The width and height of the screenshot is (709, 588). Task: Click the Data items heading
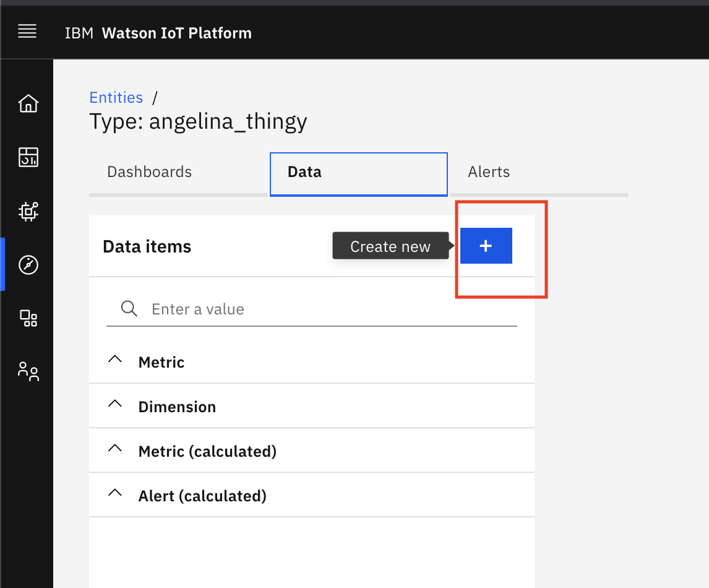pos(147,246)
